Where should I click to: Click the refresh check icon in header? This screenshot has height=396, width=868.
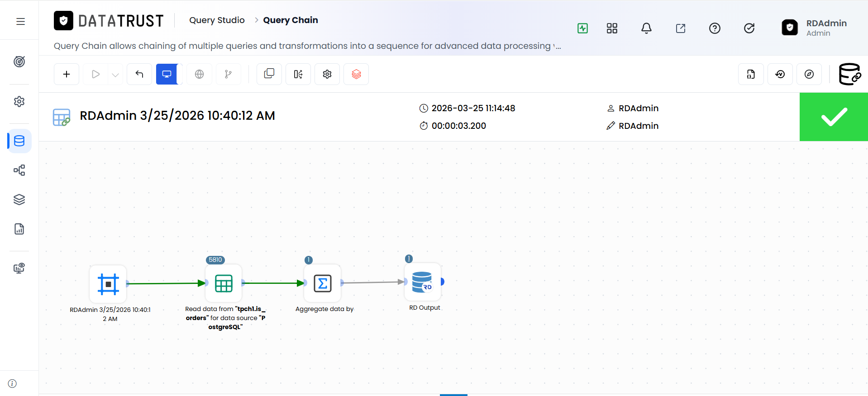point(749,28)
